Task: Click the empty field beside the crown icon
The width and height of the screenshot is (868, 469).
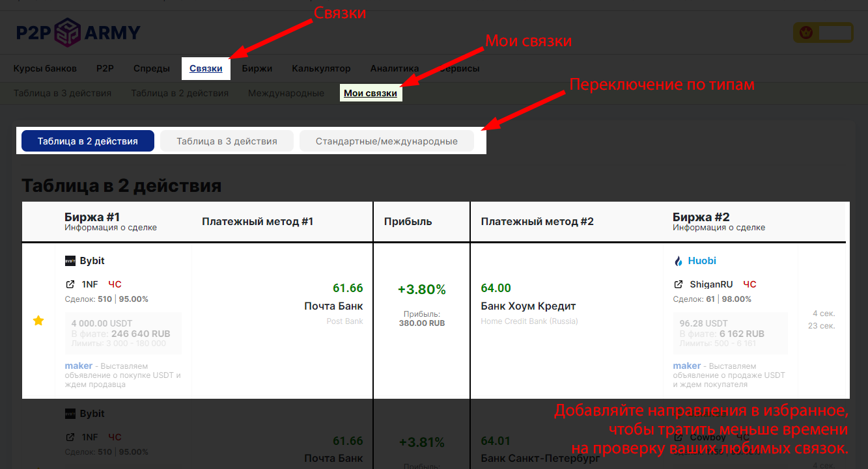Action: pyautogui.click(x=835, y=32)
